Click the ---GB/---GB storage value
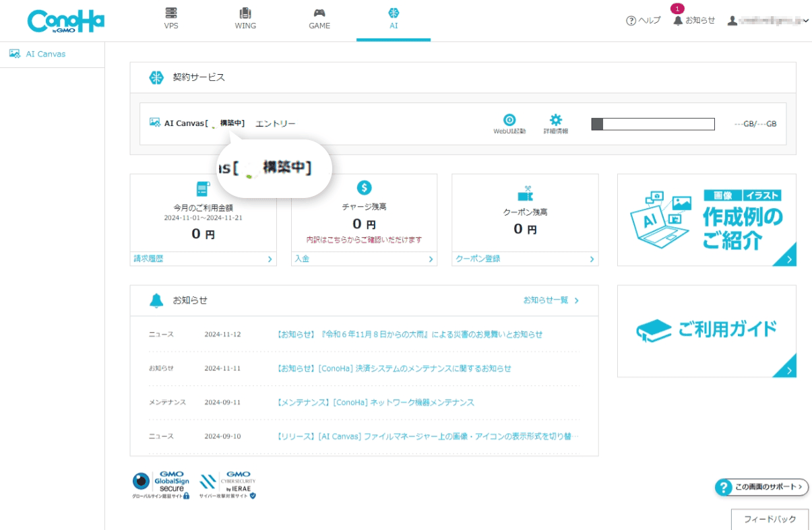This screenshot has height=530, width=812. point(755,124)
